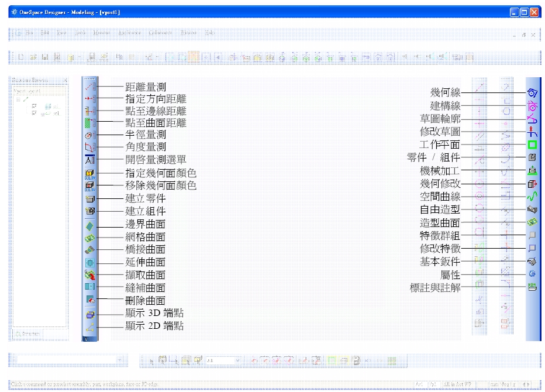The width and height of the screenshot is (545, 392).
Task: Select the green 工作平面 workplane icon
Action: point(532,145)
